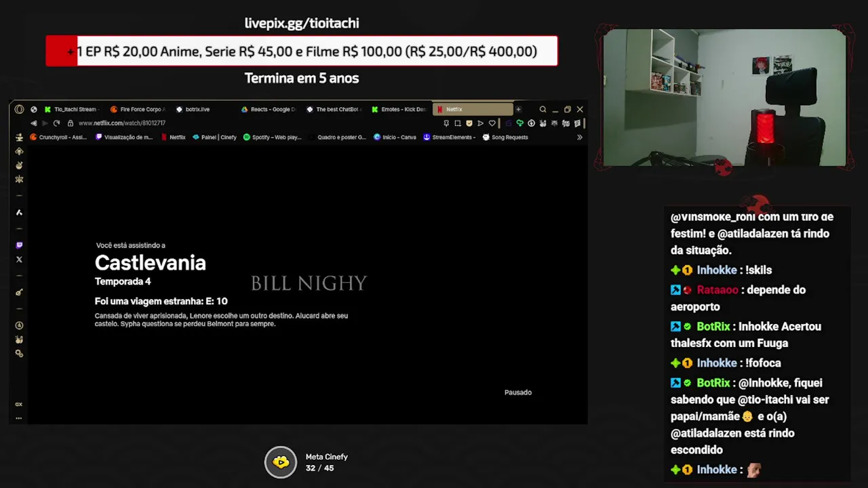Open the Song Requests bookmark
Viewport: 868px width, 488px height.
505,138
